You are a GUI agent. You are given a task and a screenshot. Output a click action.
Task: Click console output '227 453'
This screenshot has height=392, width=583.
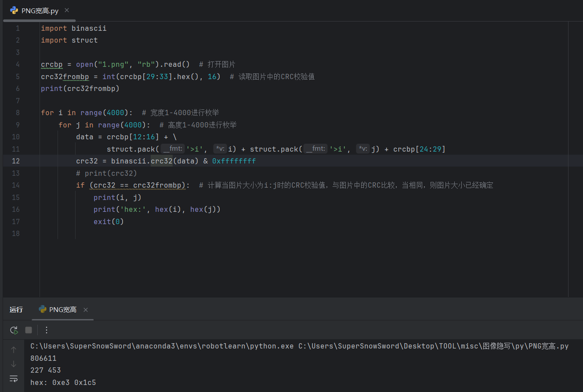(46, 370)
